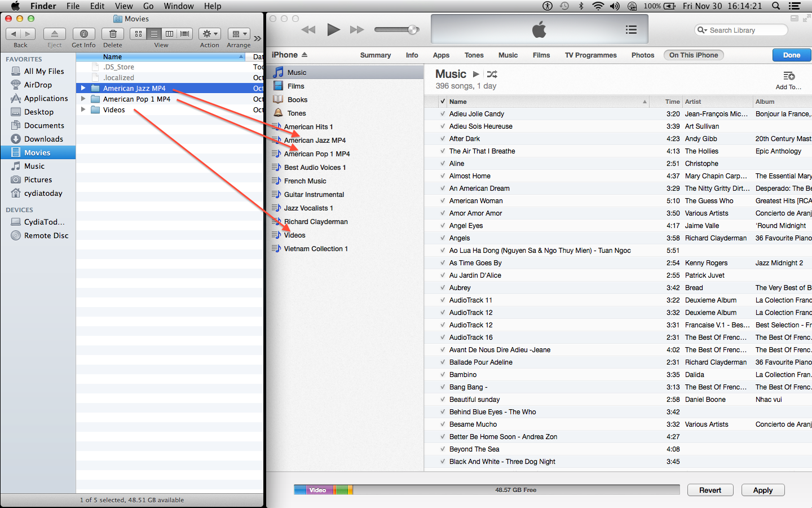Click the Done button

[x=792, y=55]
